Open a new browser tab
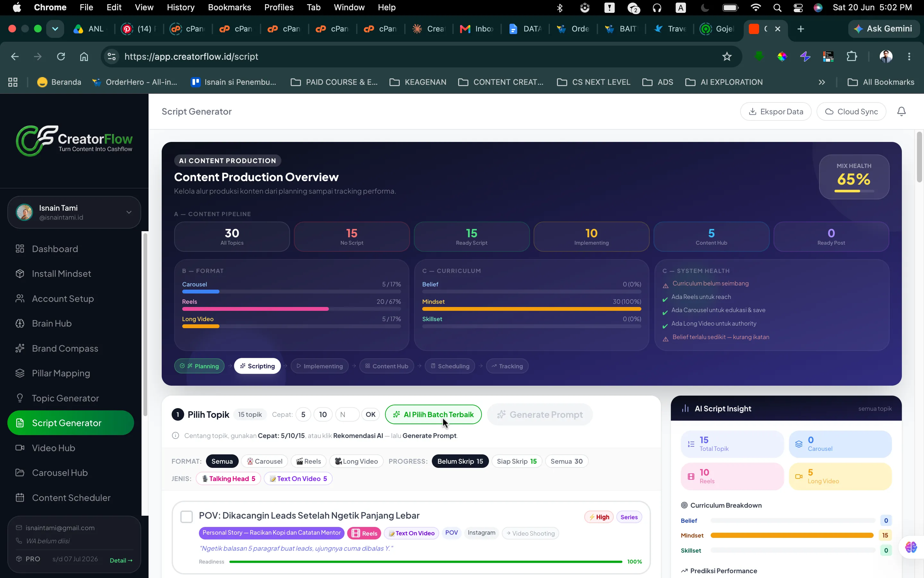The height and width of the screenshot is (578, 924). click(x=801, y=29)
